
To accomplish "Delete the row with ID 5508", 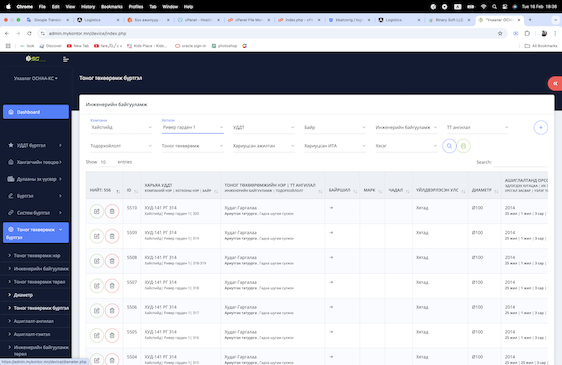I will pyautogui.click(x=112, y=261).
